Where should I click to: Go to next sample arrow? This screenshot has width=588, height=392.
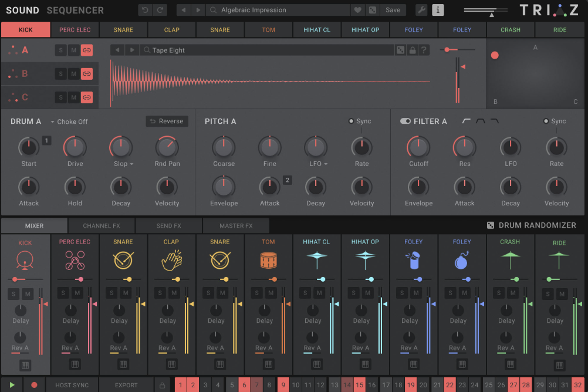(132, 50)
